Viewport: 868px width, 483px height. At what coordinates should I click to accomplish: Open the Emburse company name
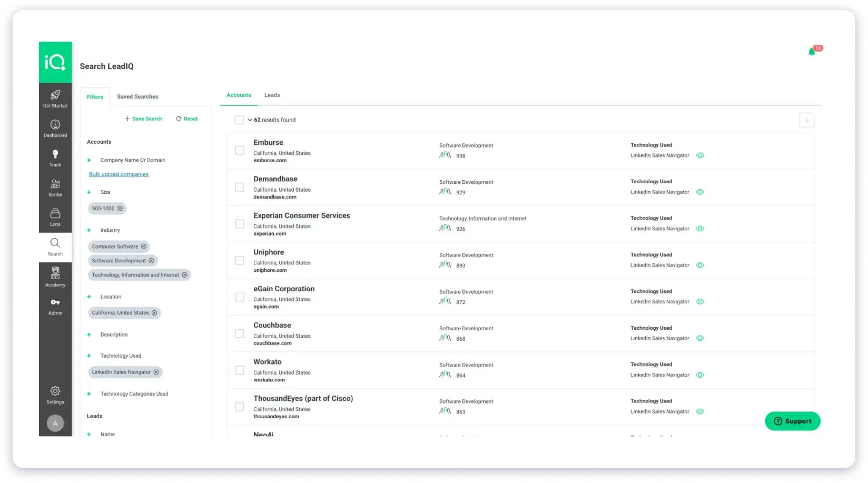click(268, 143)
